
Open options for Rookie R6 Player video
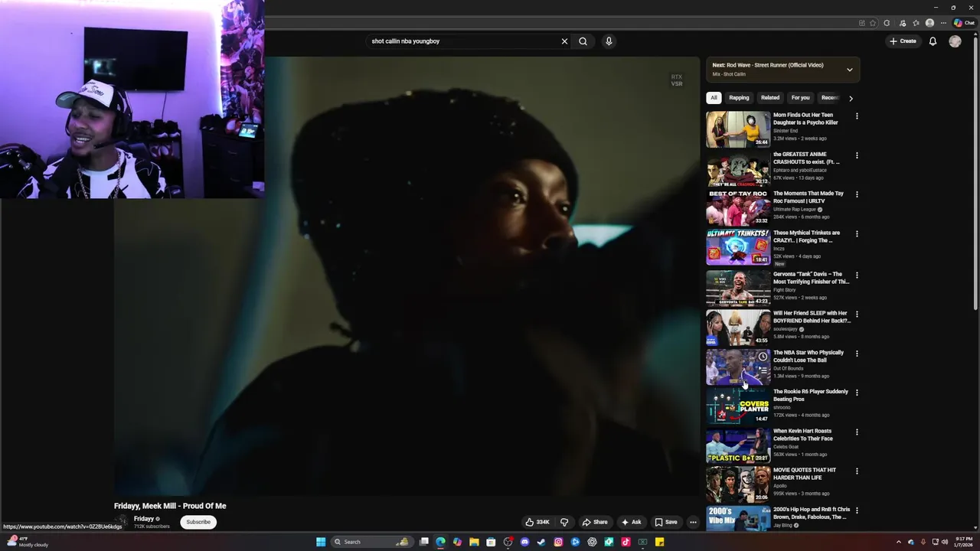point(857,393)
